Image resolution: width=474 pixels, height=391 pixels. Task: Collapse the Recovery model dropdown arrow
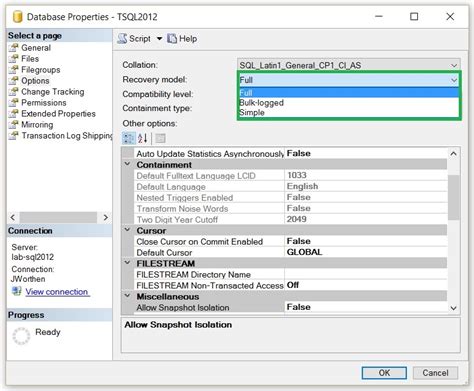pos(454,80)
